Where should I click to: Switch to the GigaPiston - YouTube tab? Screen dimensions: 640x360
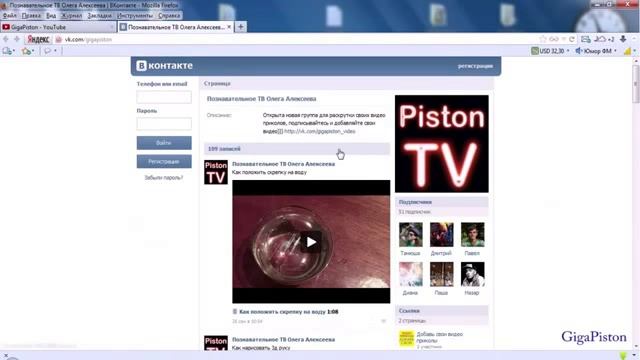(x=58, y=27)
